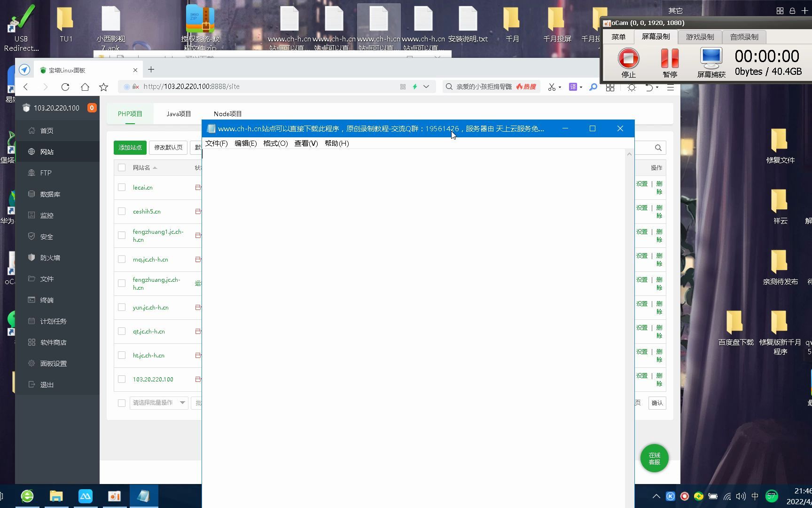Click the oCam pause icon
The height and width of the screenshot is (508, 812).
click(x=670, y=58)
